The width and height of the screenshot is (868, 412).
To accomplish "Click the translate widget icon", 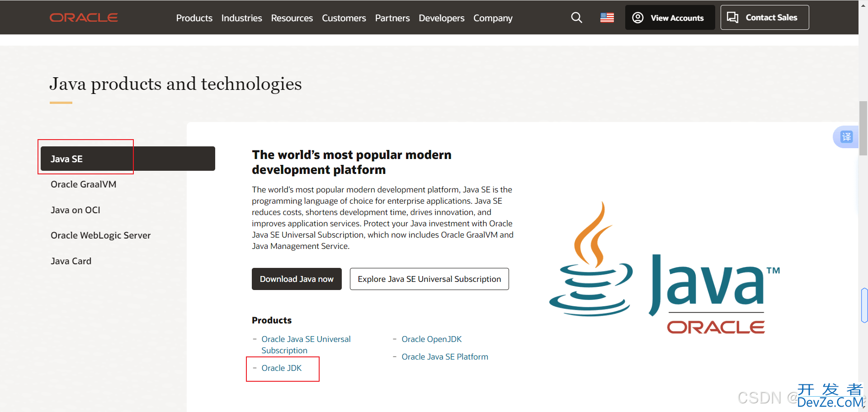I will pos(846,137).
